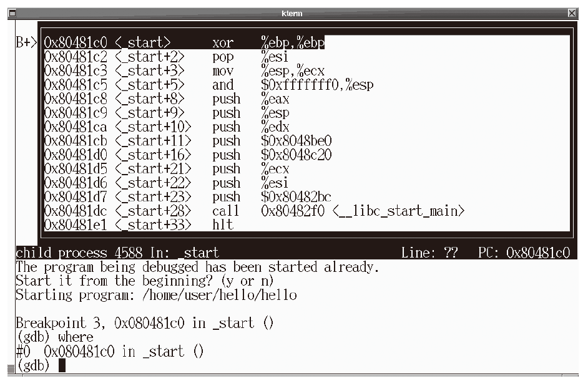The width and height of the screenshot is (588, 386).
Task: Click the gdb prompt cursor block
Action: [x=62, y=366]
